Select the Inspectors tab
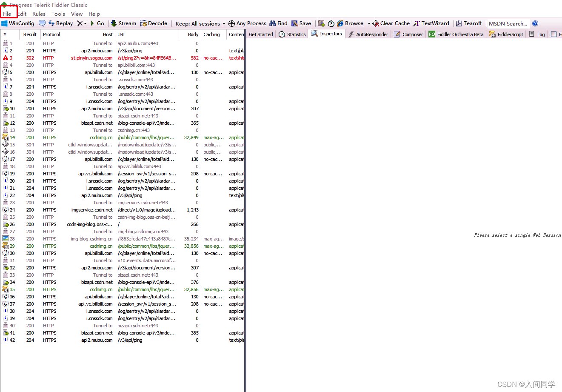562x392 pixels. [327, 34]
